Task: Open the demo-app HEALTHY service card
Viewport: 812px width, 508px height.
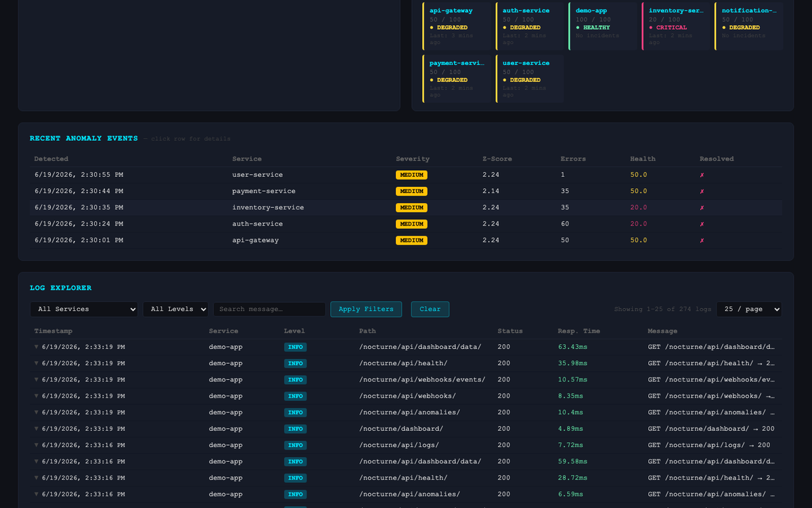Action: tap(603, 26)
